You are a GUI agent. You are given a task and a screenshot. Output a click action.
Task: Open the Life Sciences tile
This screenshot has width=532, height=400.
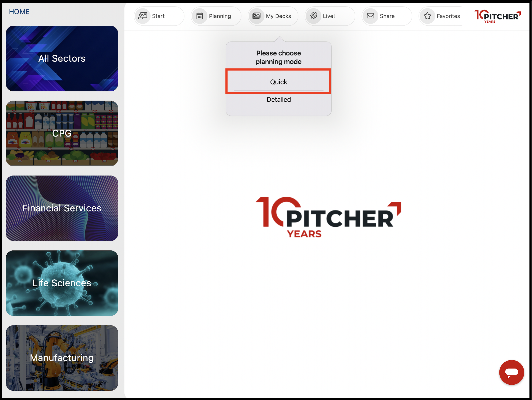pos(62,283)
